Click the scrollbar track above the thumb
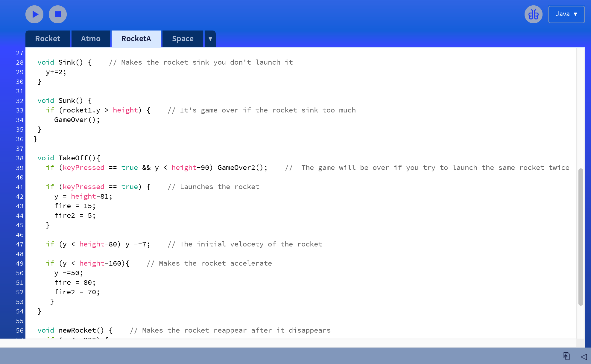 tap(581, 108)
